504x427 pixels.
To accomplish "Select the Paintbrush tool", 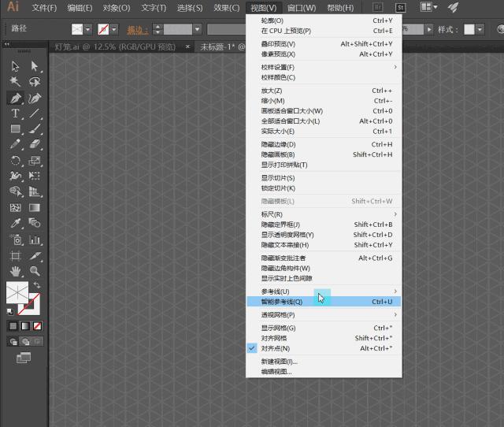I will 35,129.
